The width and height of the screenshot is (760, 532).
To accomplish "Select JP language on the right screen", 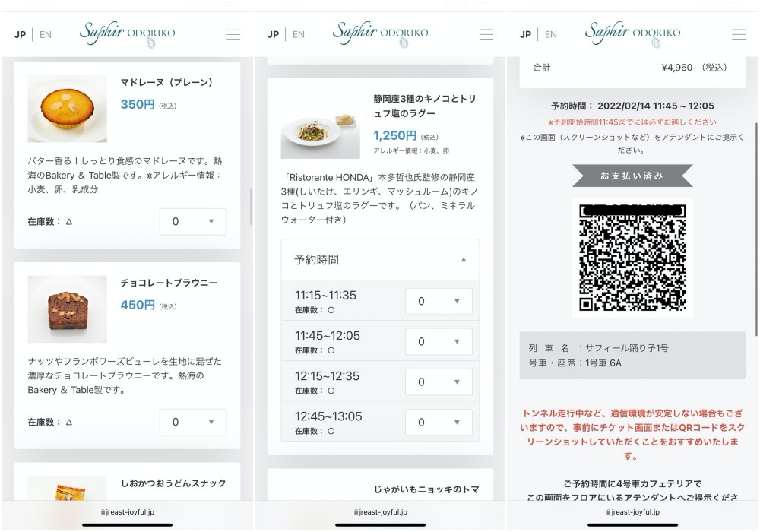I will pyautogui.click(x=525, y=34).
